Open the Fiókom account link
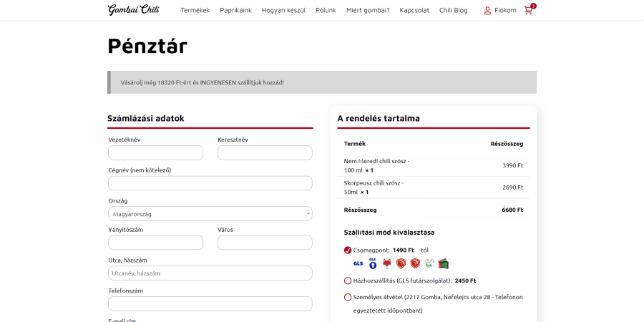Screen dimensions: 644x322 [x=505, y=11]
